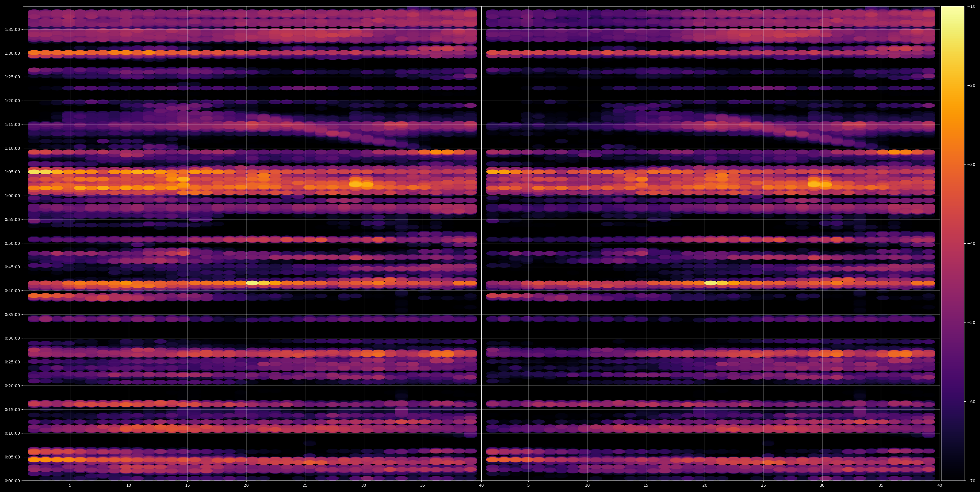Select x-axis label 30 of the right panel
Image resolution: width=980 pixels, height=492 pixels.
coord(822,486)
